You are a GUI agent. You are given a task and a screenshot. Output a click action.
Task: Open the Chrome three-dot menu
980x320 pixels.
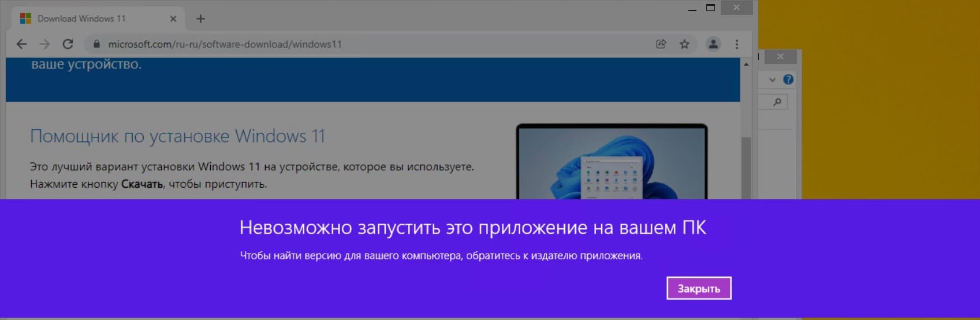coord(736,44)
